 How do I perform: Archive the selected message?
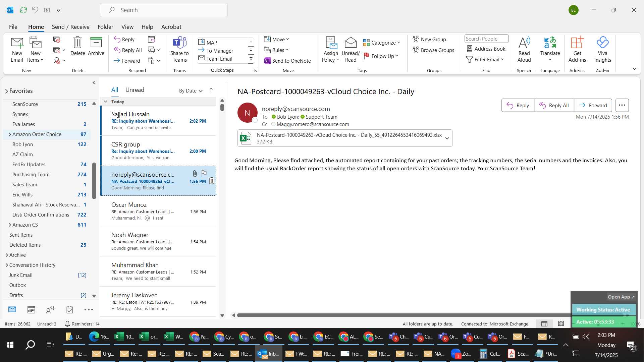click(96, 46)
